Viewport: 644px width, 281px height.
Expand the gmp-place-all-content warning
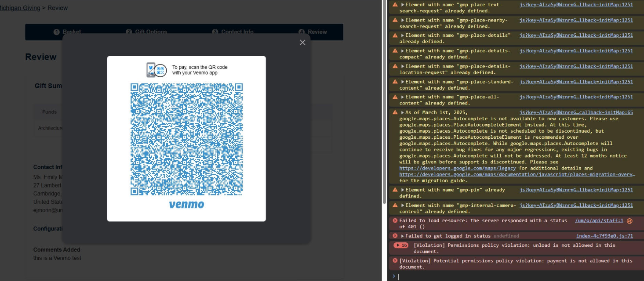point(403,97)
